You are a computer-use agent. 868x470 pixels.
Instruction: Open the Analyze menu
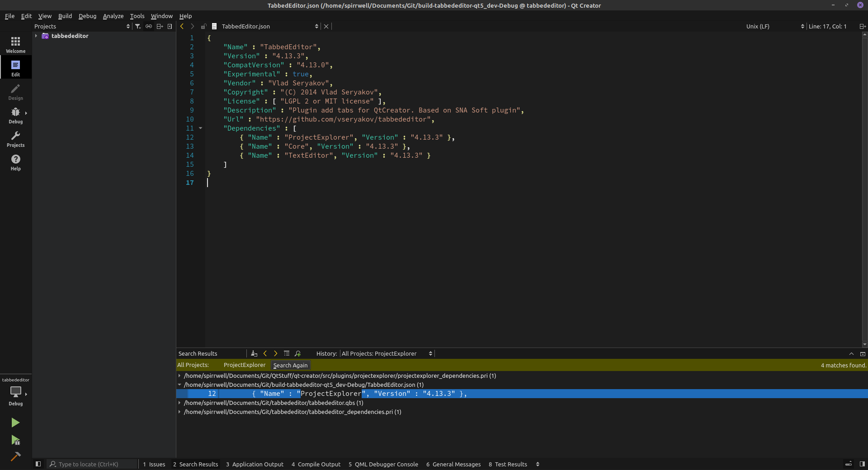(113, 16)
